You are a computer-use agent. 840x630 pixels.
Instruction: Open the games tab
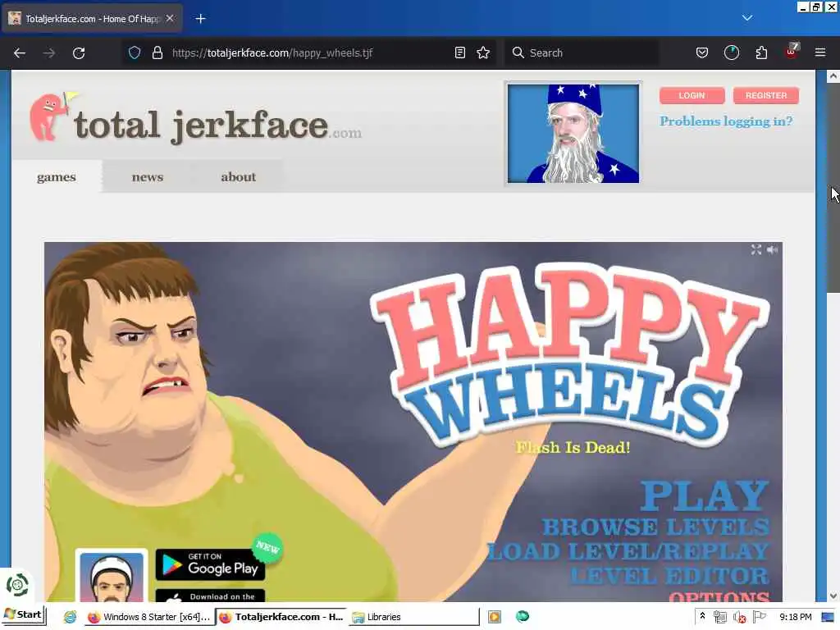click(57, 177)
